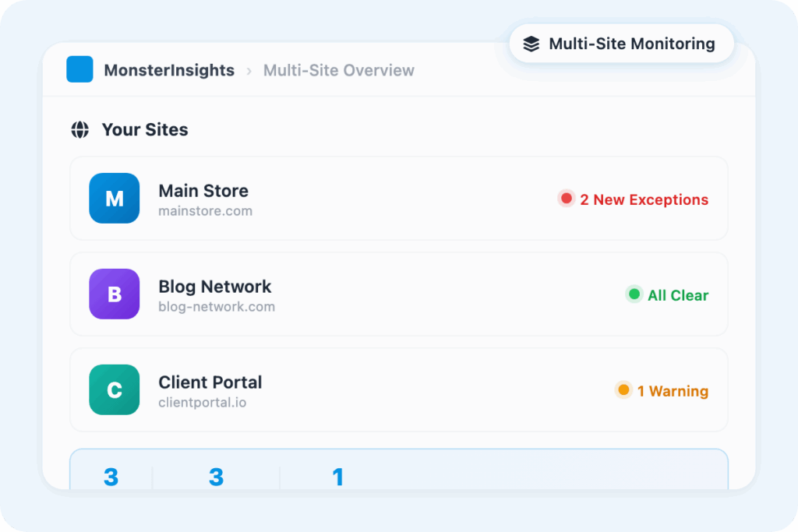Screen dimensions: 798x532
Task: Select the Multi-Site Overview breadcrumb
Action: point(339,70)
